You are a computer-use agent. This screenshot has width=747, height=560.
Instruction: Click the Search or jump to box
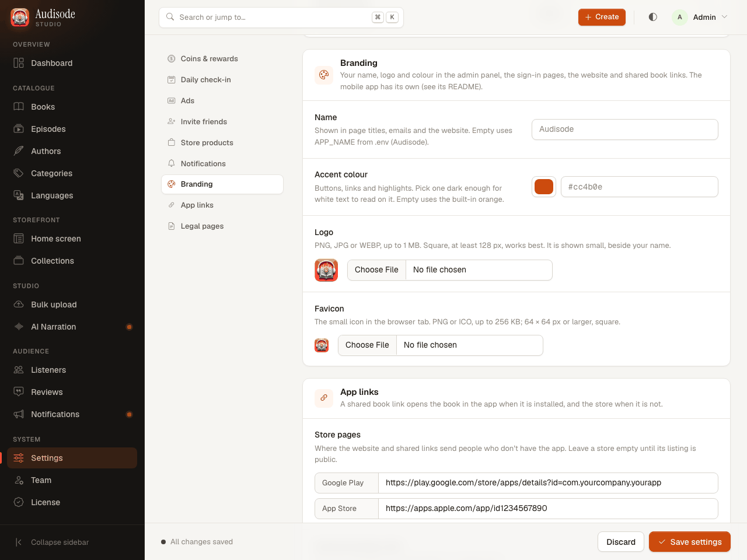point(281,17)
